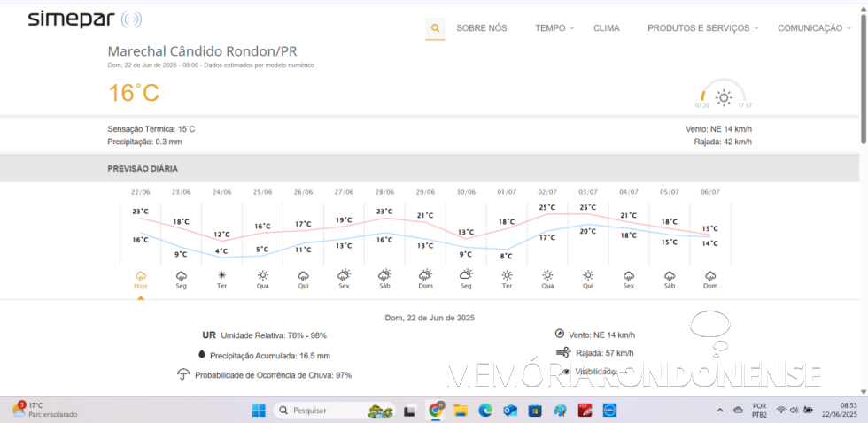Show hidden system tray icons chevron
This screenshot has height=423, width=868.
tap(720, 411)
